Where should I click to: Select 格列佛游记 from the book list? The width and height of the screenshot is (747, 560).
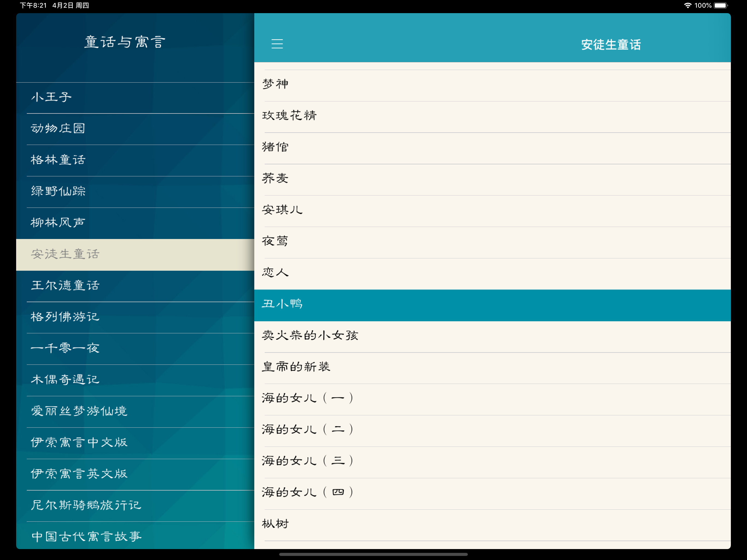[135, 317]
